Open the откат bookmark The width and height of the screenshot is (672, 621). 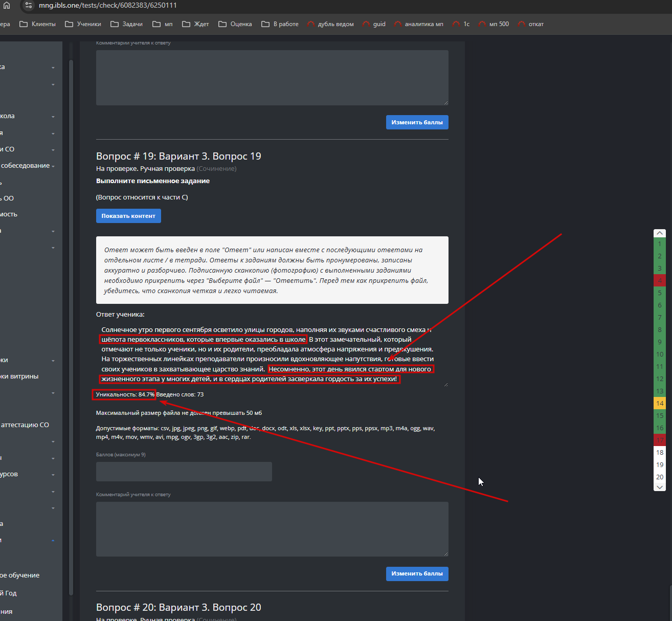click(x=530, y=24)
